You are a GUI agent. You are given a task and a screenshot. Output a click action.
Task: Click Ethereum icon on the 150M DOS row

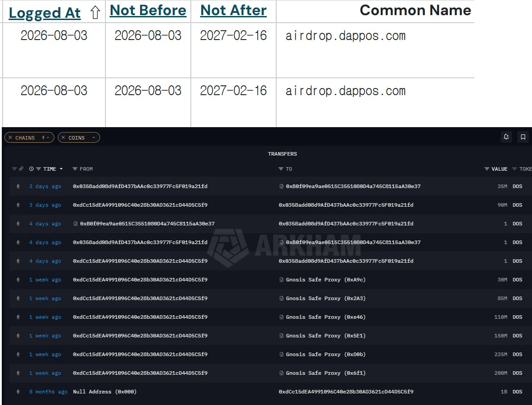18,336
